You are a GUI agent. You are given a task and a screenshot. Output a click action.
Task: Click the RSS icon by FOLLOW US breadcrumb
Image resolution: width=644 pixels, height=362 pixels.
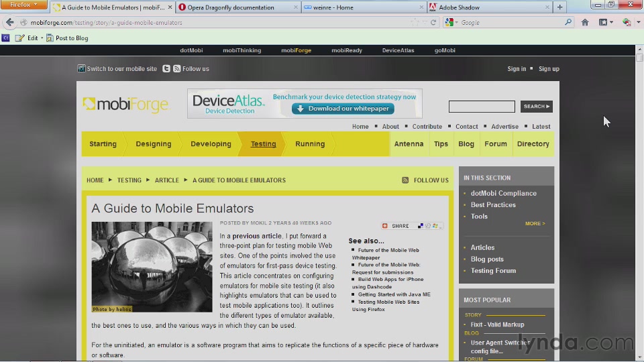(x=405, y=180)
